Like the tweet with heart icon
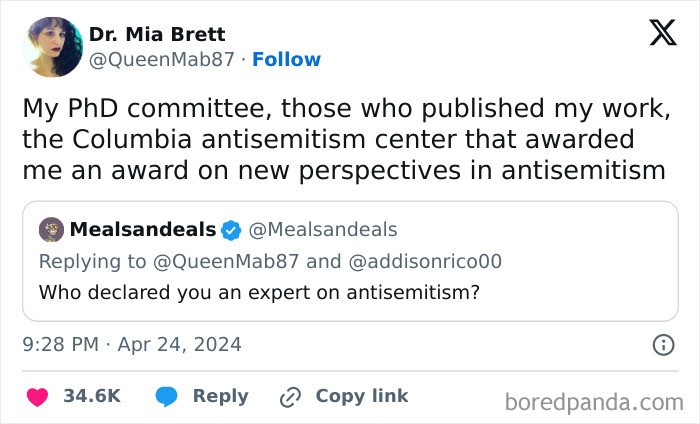 coord(37,397)
